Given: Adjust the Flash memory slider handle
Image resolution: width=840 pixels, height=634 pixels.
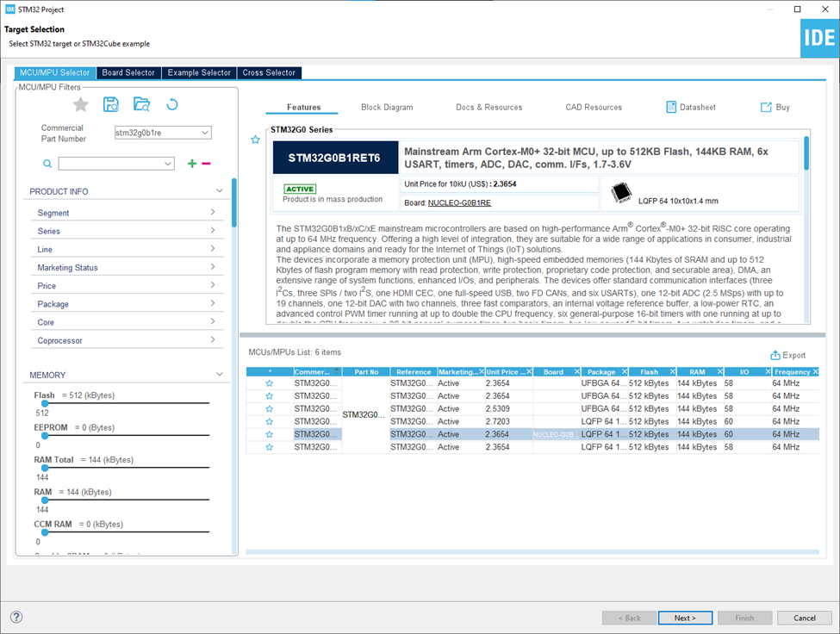Looking at the screenshot, I should pos(45,403).
